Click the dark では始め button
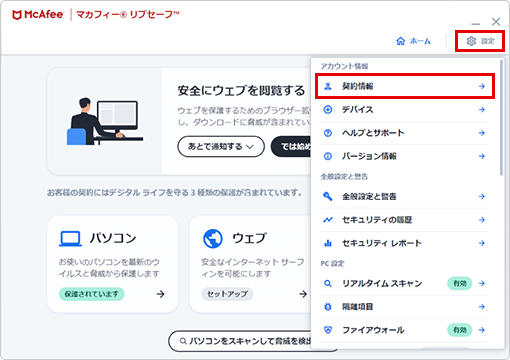The image size is (510, 360). point(291,146)
